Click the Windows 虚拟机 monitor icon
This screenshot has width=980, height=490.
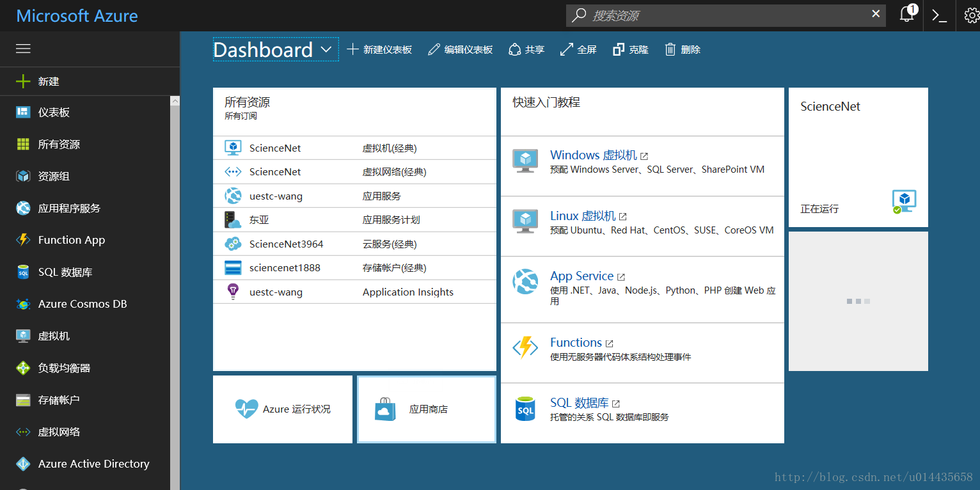(x=525, y=161)
